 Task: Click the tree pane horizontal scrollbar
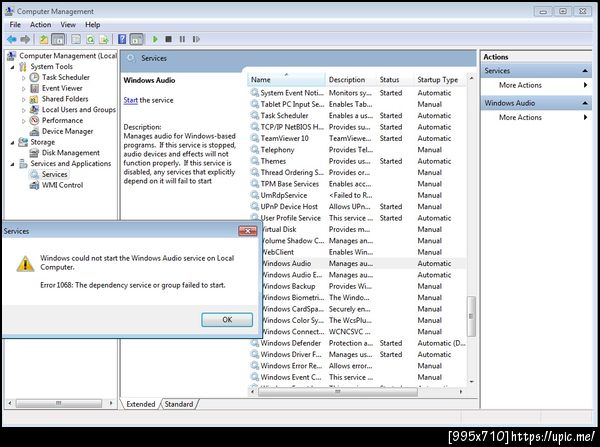click(58, 403)
